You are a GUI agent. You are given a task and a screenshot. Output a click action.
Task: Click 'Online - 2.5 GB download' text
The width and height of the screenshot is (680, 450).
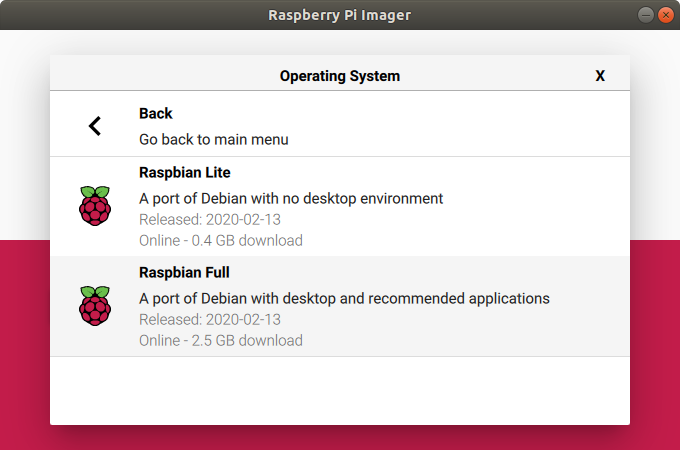pyautogui.click(x=221, y=341)
